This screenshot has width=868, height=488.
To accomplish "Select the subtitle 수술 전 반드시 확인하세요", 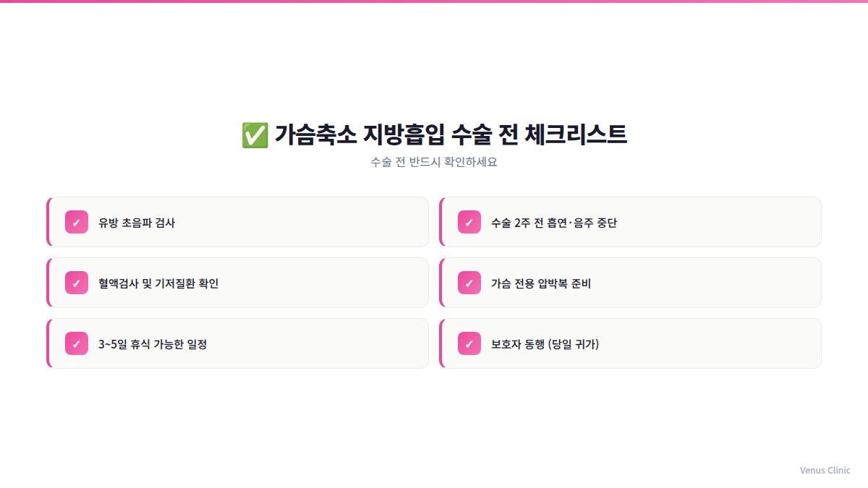I will [434, 162].
